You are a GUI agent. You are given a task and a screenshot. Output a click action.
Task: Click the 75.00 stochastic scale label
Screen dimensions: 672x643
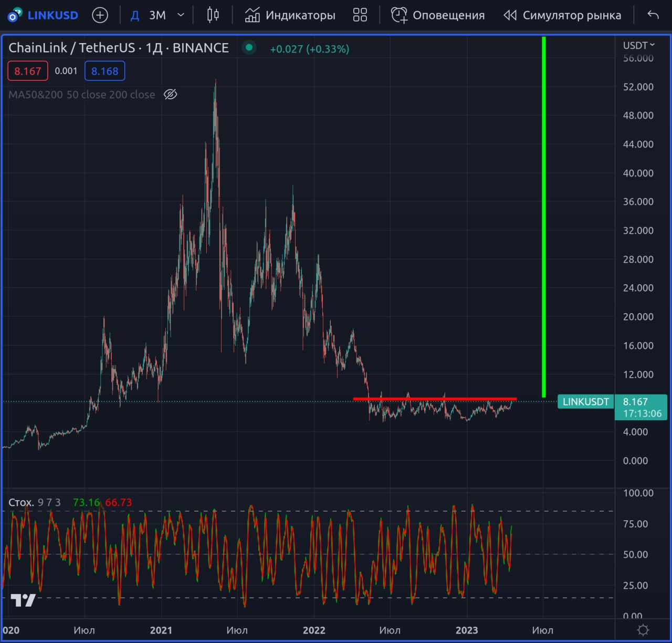point(636,524)
